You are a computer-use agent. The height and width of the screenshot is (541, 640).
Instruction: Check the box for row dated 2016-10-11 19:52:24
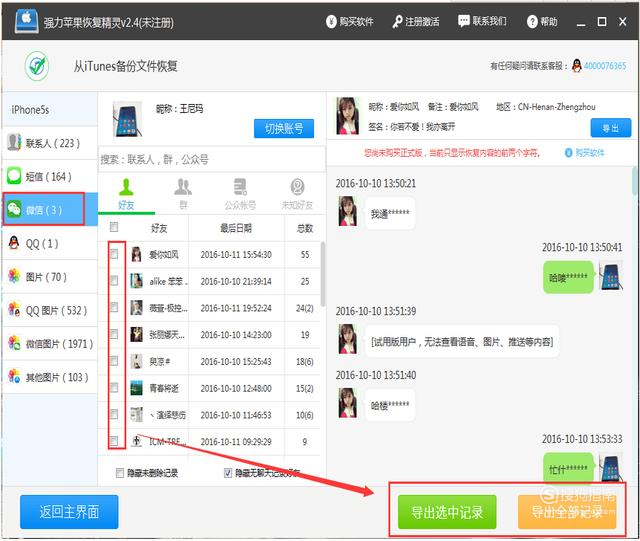114,307
